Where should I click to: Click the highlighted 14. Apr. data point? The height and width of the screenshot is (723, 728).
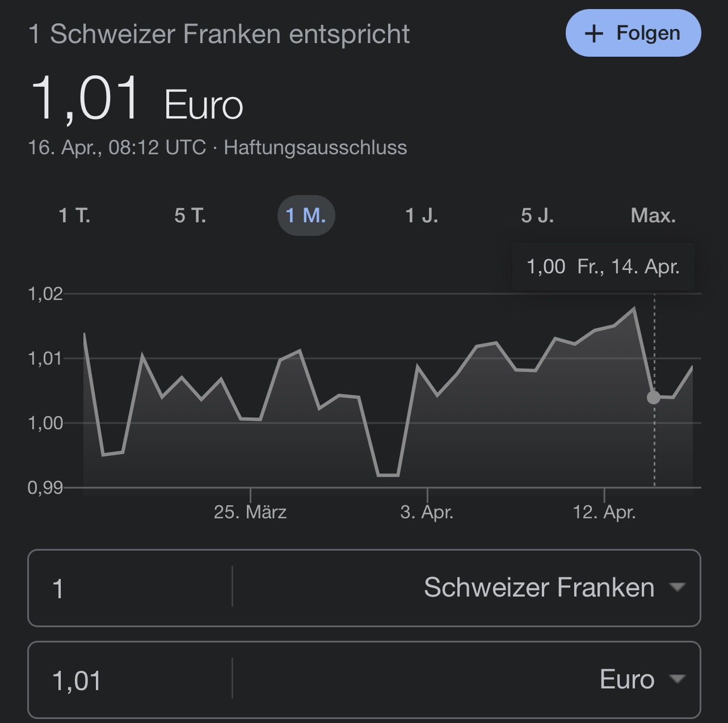(654, 398)
